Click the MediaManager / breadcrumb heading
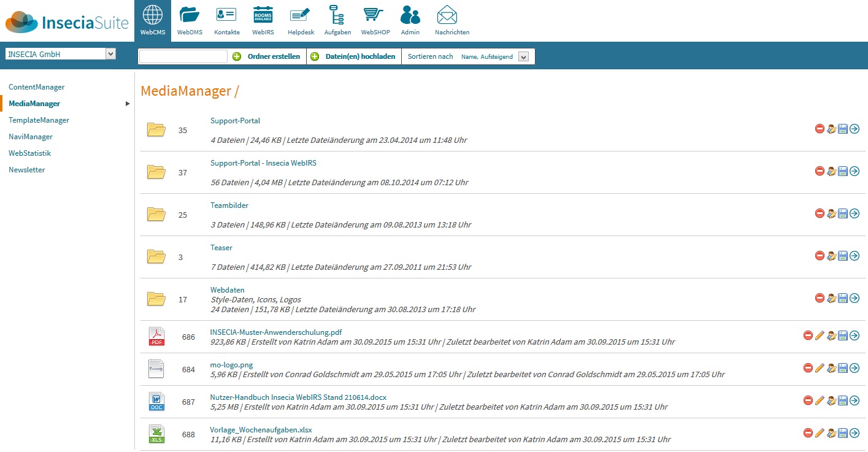 point(190,91)
